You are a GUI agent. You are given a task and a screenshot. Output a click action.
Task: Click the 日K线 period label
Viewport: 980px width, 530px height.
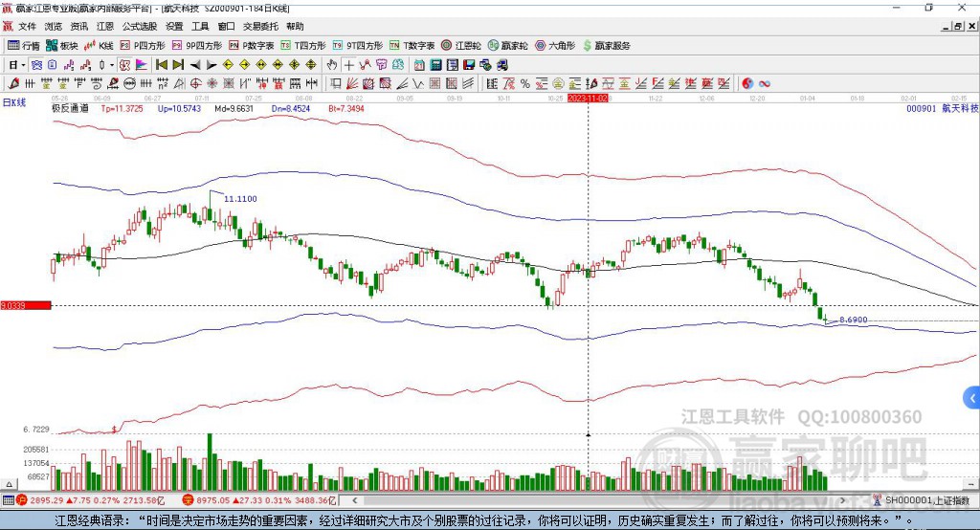click(13, 103)
